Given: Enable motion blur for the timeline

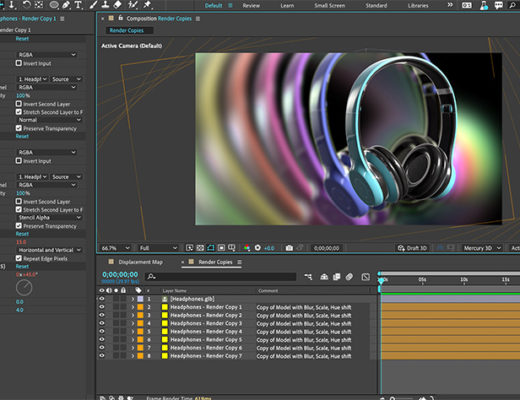Looking at the screenshot, I should (349, 277).
